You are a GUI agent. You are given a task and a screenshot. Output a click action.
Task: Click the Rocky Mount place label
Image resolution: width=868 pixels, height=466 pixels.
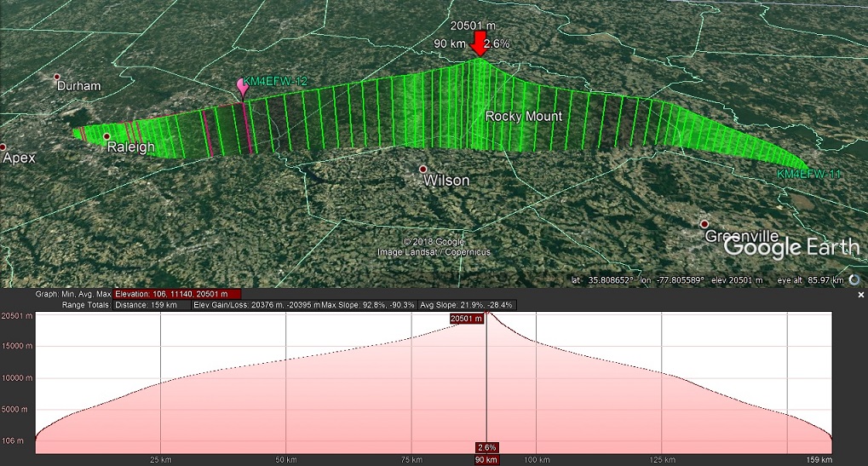pos(524,116)
